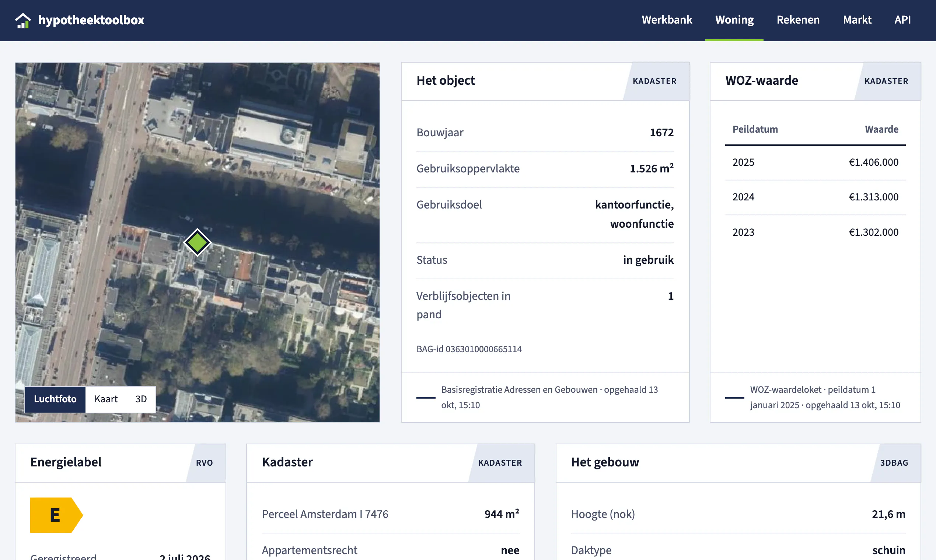936x560 pixels.
Task: Click the BAG-id 0363010000665114 text
Action: point(469,349)
